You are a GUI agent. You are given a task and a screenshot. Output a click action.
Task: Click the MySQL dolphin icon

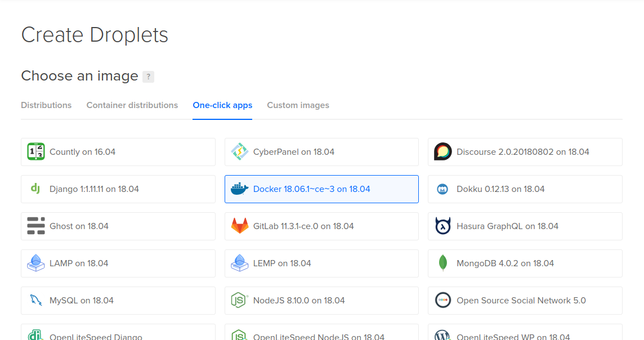(35, 300)
